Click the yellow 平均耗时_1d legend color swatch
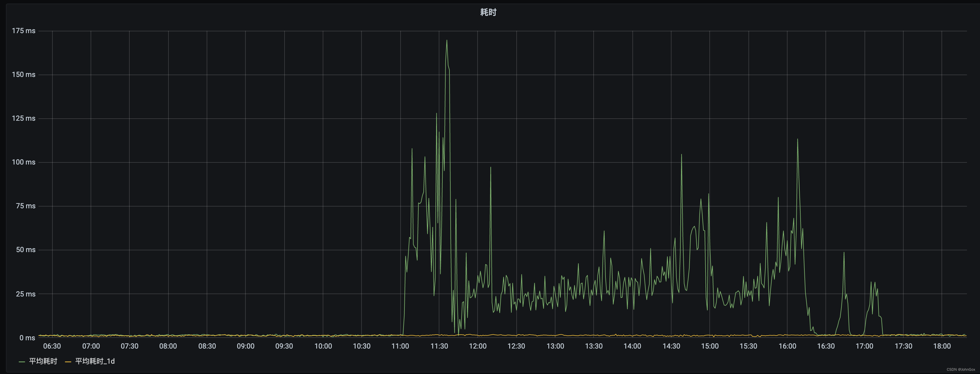The width and height of the screenshot is (980, 374). 68,362
